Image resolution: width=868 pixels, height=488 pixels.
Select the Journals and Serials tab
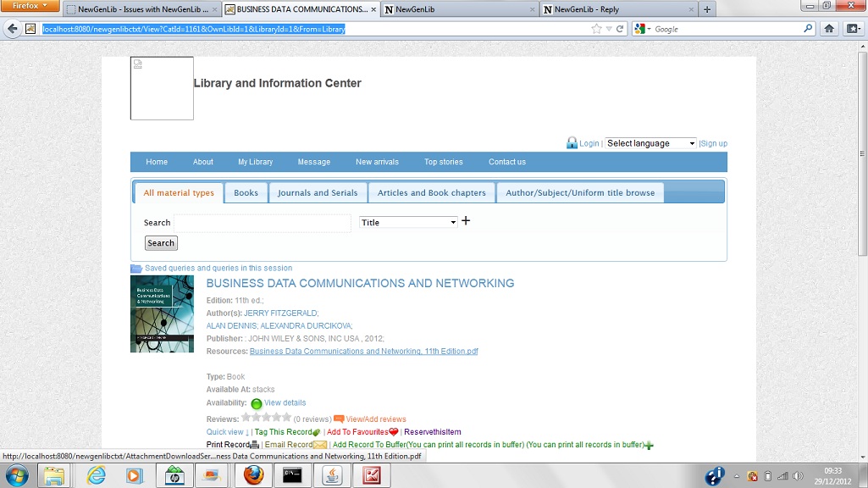pos(318,193)
